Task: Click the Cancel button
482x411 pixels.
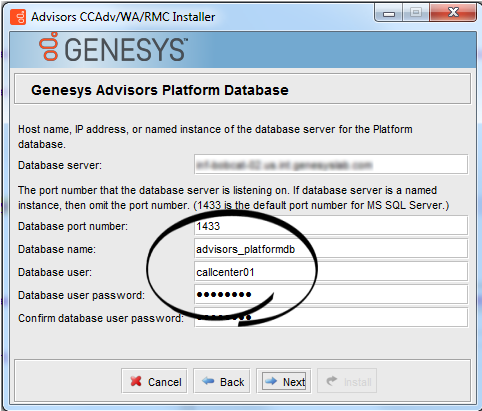Action: 154,381
